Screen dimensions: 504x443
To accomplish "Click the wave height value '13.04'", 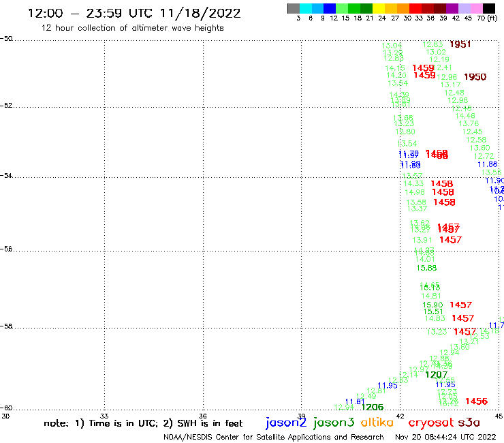I will point(392,46).
